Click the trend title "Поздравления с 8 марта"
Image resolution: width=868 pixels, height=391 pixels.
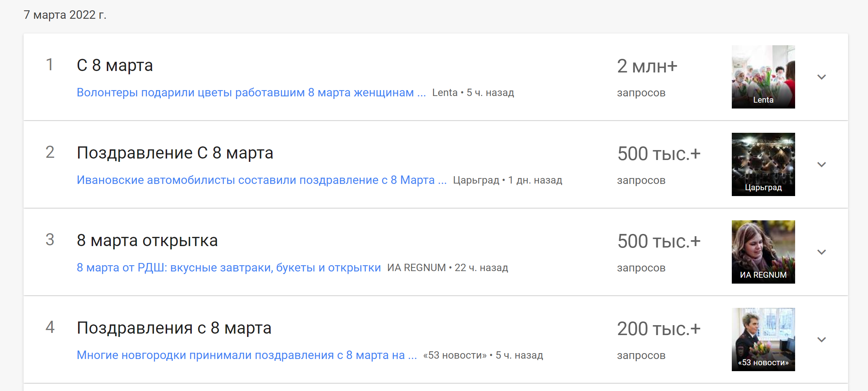pos(174,328)
